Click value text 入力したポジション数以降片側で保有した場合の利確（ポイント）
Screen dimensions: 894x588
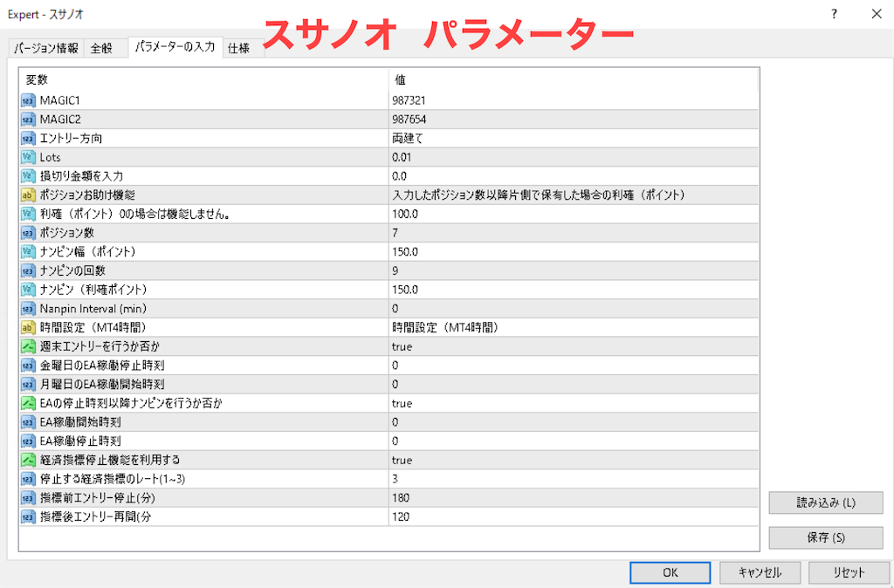tap(538, 195)
